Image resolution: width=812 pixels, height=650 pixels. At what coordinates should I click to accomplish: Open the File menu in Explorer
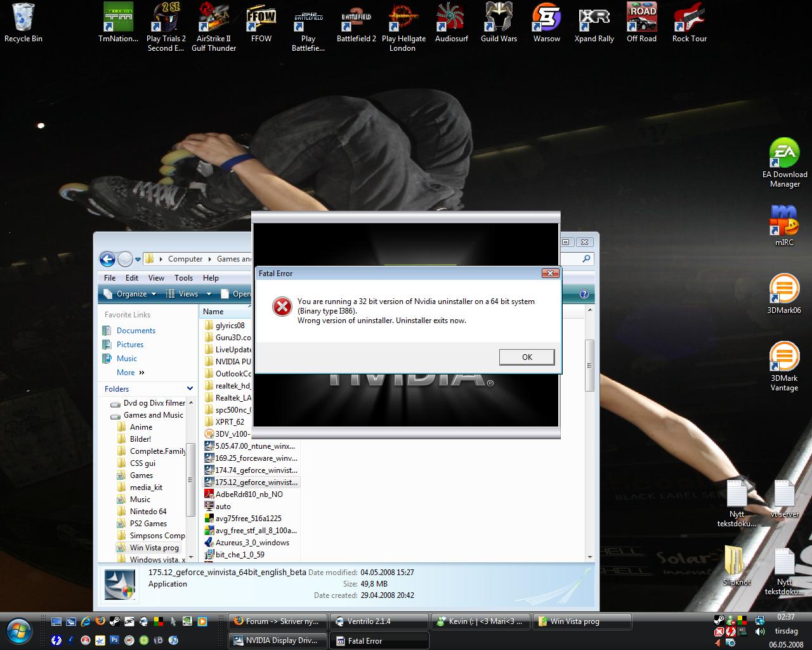[110, 277]
